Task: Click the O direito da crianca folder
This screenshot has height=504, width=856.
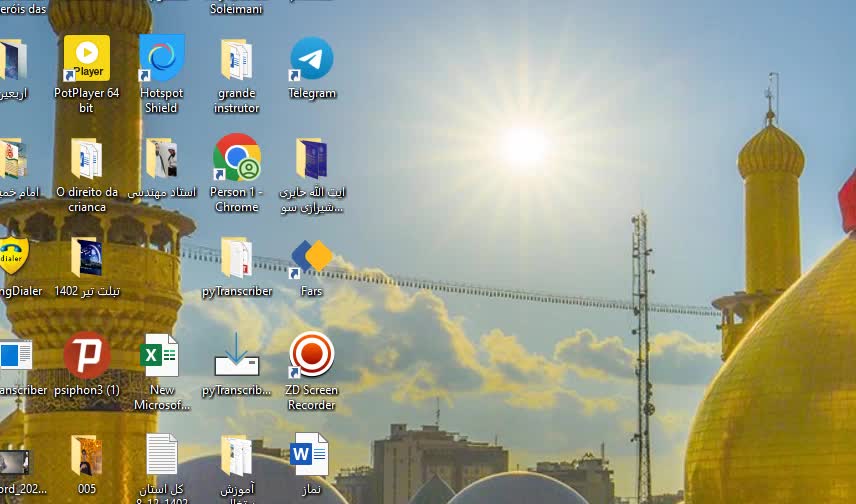Action: point(87,159)
